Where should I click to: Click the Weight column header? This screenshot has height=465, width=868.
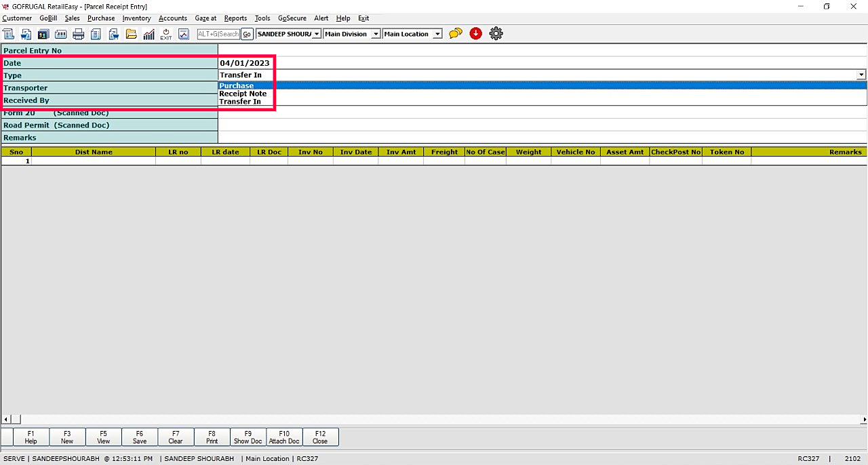(528, 152)
